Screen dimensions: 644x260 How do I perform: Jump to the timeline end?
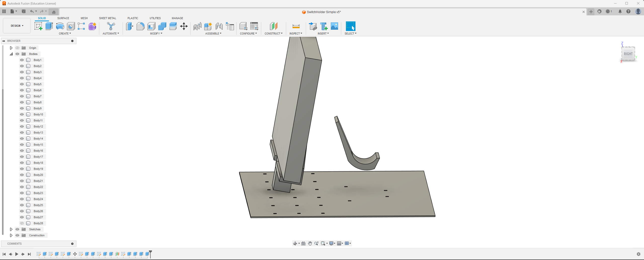point(29,254)
